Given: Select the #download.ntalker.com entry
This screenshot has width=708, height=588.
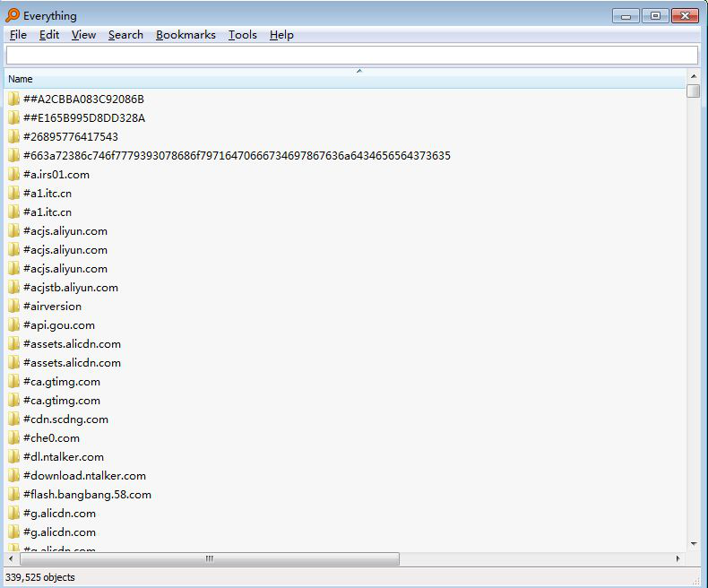Looking at the screenshot, I should (84, 476).
